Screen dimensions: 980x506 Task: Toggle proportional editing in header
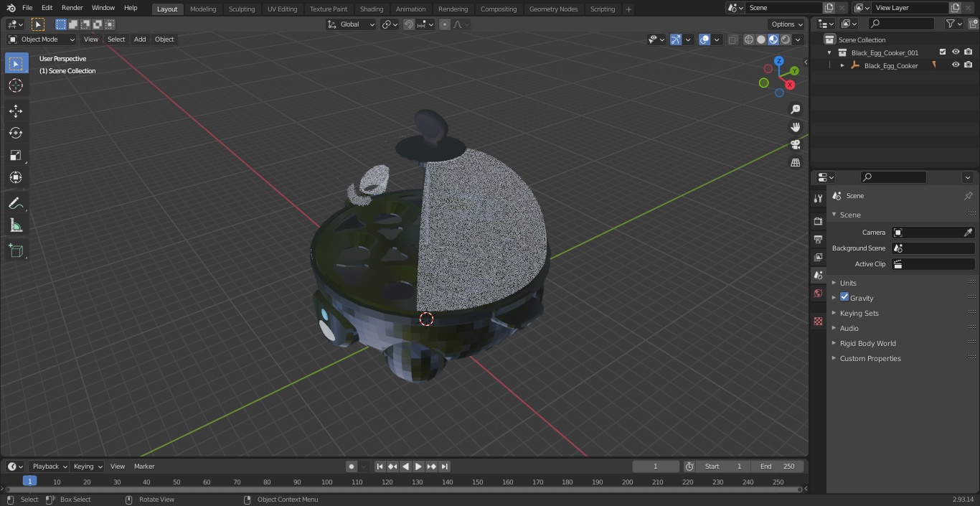click(x=445, y=24)
